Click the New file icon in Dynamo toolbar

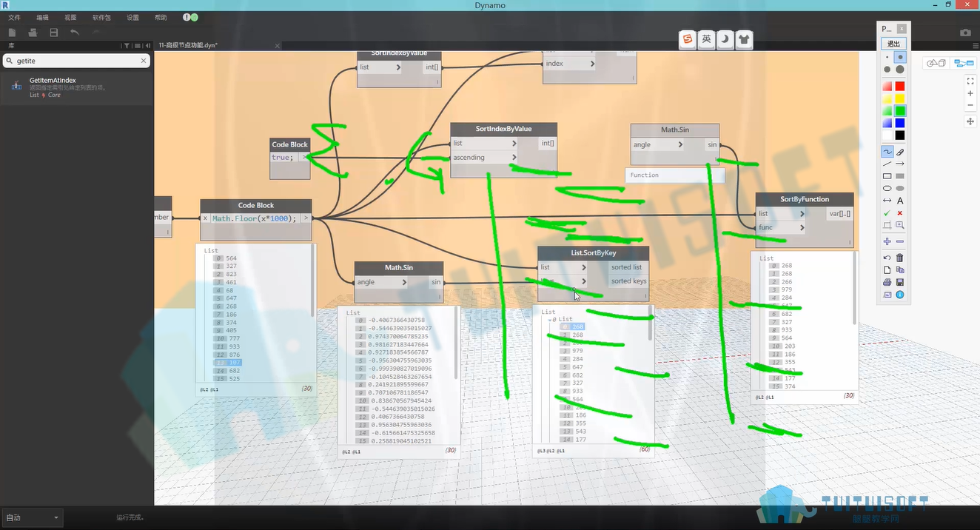(12, 33)
